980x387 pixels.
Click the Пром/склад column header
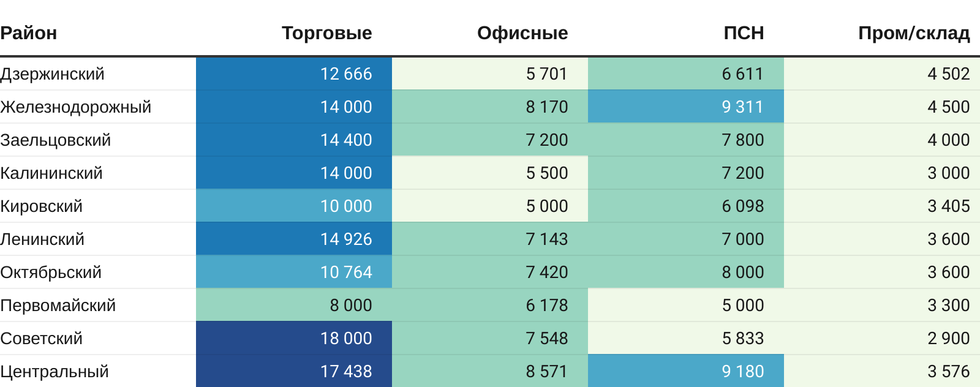click(913, 33)
